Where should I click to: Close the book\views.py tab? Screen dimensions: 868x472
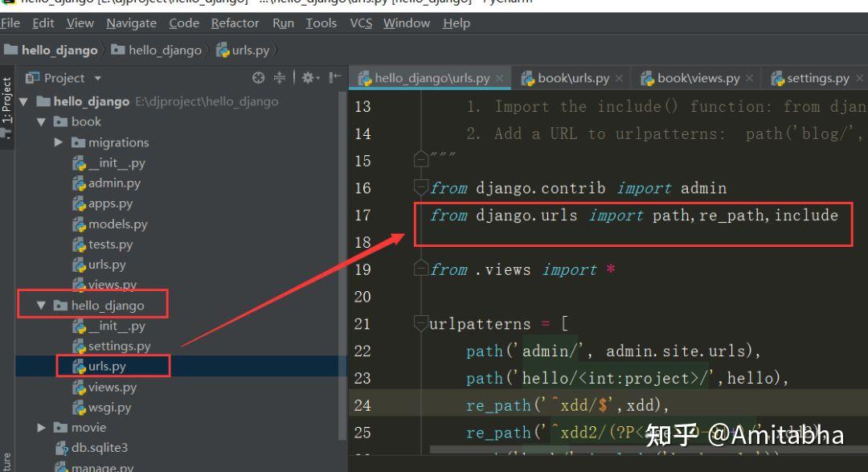(x=749, y=79)
